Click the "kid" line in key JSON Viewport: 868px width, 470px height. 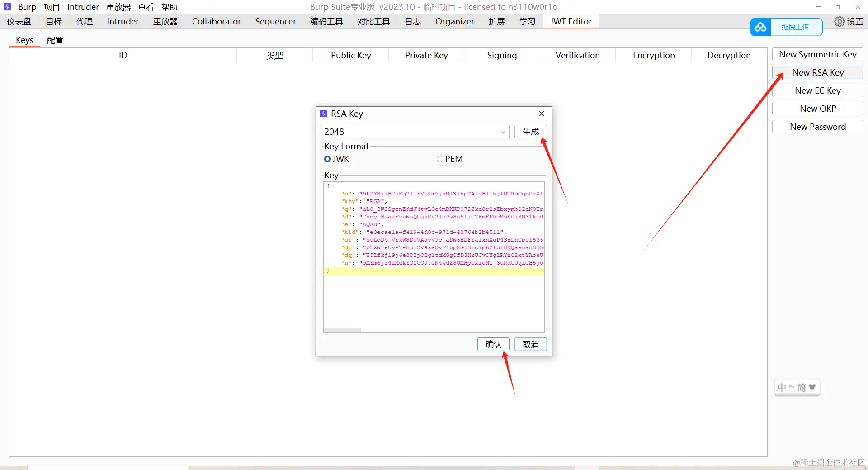tap(424, 232)
